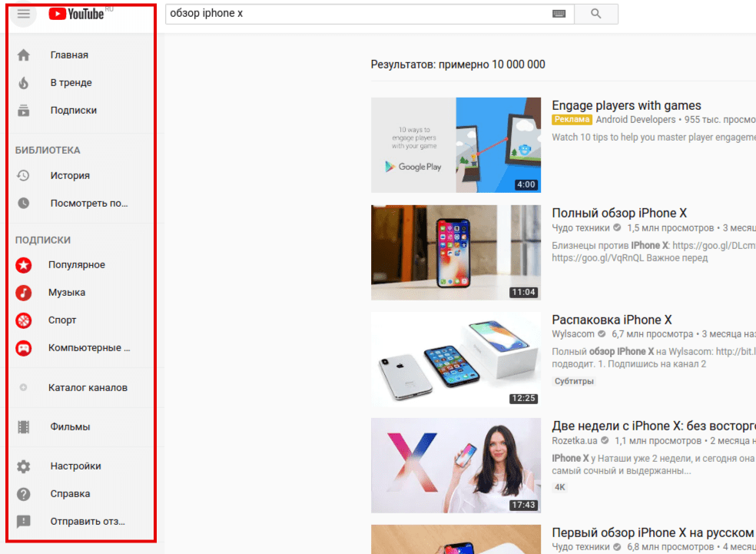Viewport: 756px width, 554px height.
Task: Click the film strip icon
Action: tap(23, 426)
